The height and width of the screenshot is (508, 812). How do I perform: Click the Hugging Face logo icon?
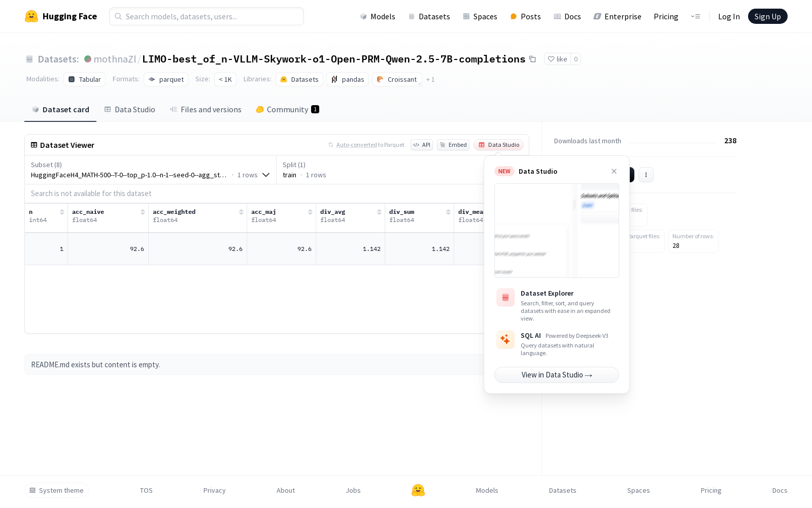point(31,16)
